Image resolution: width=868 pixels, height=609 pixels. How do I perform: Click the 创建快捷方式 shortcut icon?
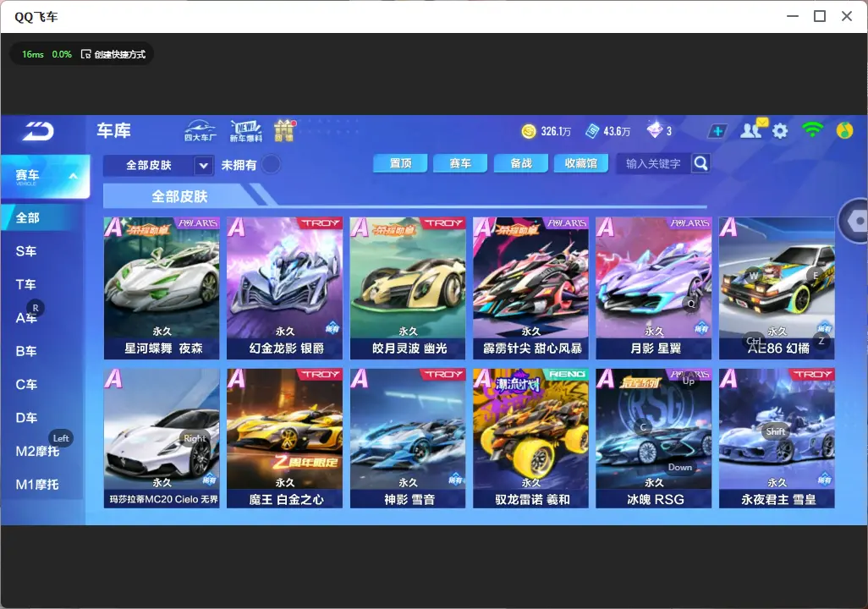pos(85,53)
